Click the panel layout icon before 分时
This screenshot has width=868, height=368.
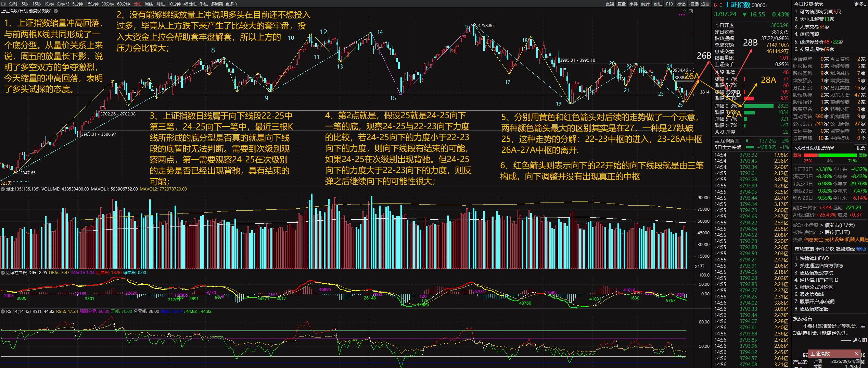tap(4, 4)
